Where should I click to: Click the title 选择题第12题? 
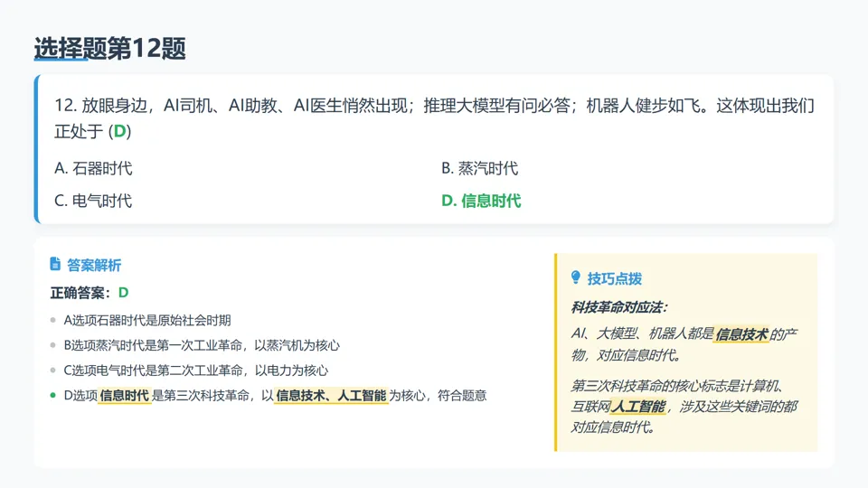click(x=109, y=48)
